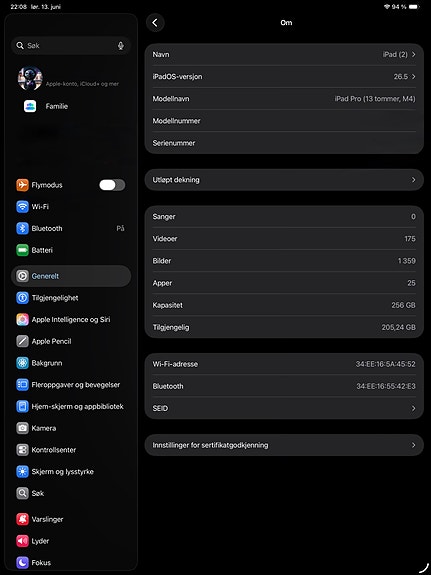Open the Batteri icon
Image resolution: width=431 pixels, height=575 pixels.
(x=22, y=250)
